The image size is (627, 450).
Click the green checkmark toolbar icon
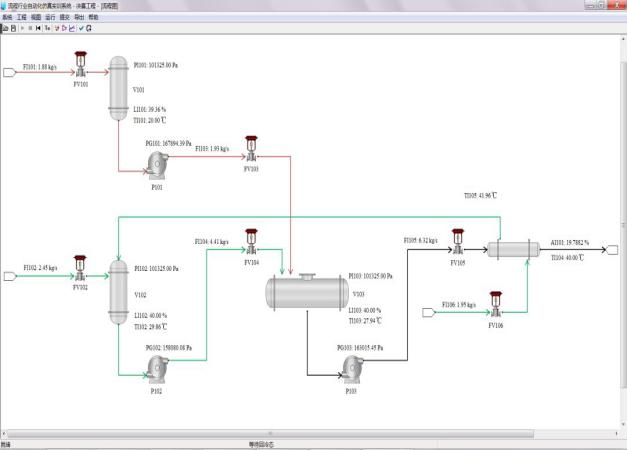click(x=82, y=28)
